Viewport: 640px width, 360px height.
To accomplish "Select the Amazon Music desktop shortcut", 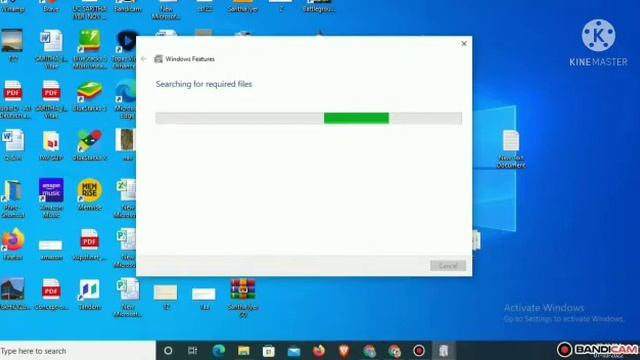I will tap(51, 198).
